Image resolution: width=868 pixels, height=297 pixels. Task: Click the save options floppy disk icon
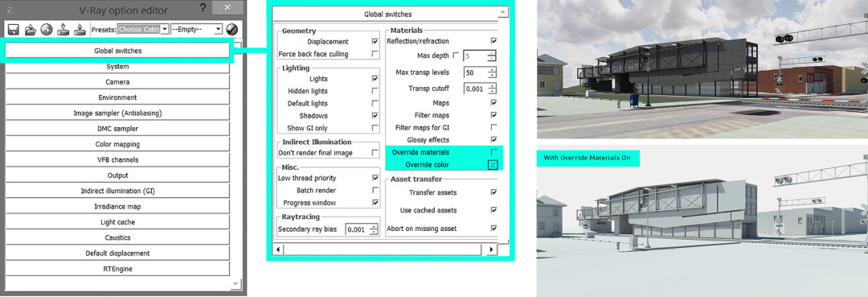(14, 29)
